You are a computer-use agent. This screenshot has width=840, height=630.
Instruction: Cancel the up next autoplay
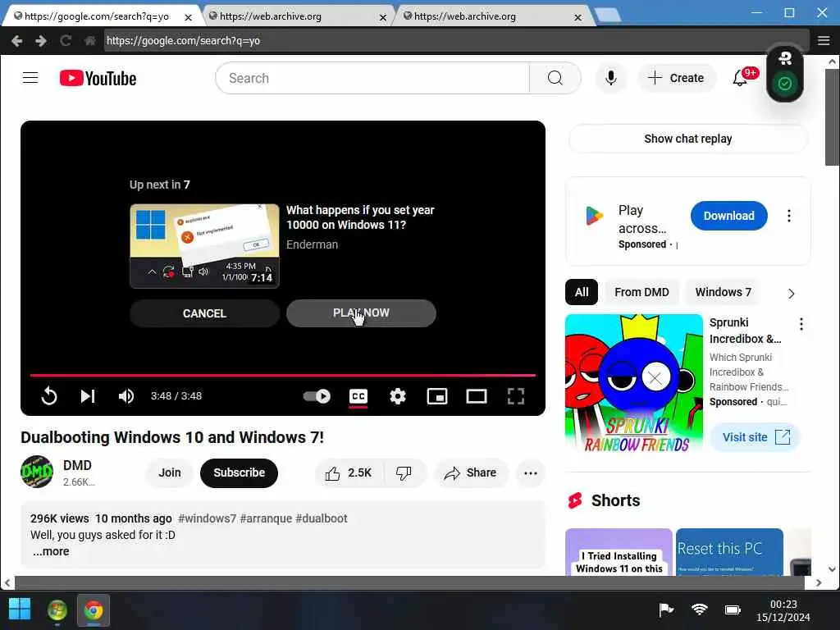204,313
